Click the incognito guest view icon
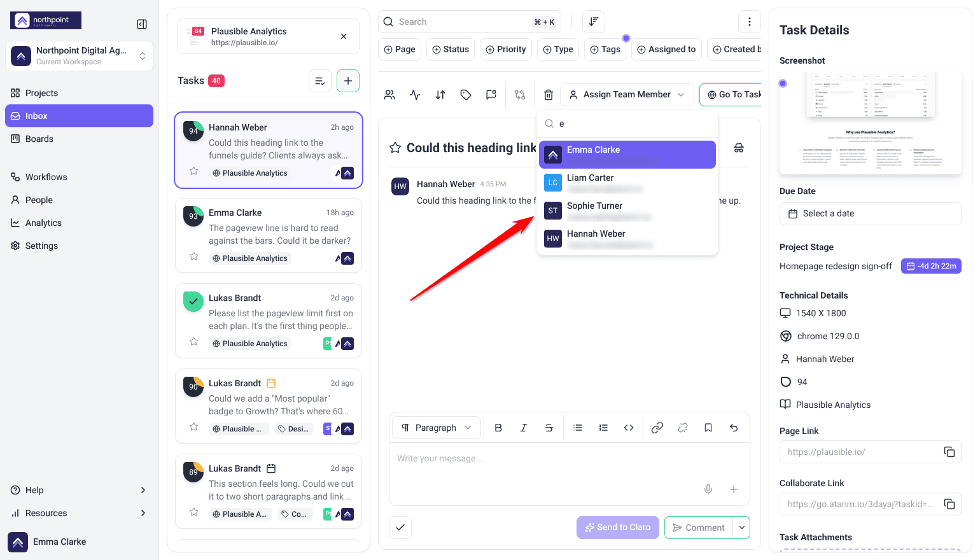 tap(739, 148)
